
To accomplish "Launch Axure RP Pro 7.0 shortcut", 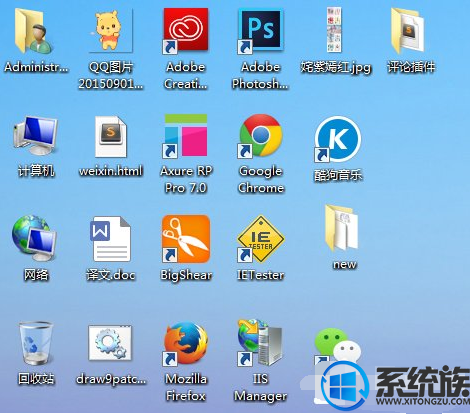I will (x=185, y=136).
